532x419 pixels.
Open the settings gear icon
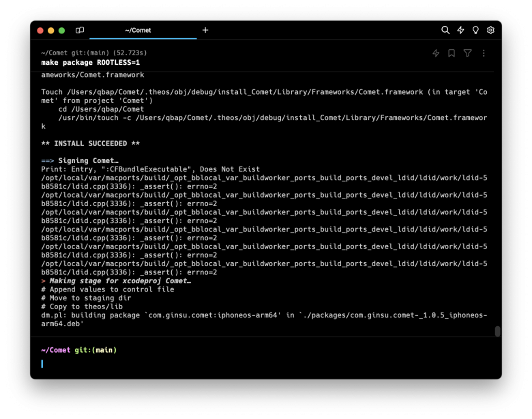coord(490,30)
